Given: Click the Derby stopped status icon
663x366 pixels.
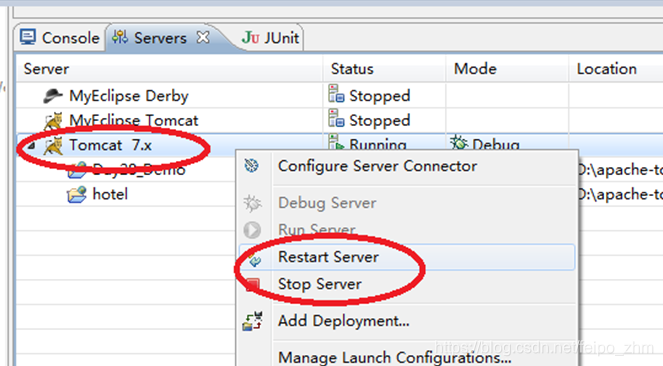Looking at the screenshot, I should 336,94.
